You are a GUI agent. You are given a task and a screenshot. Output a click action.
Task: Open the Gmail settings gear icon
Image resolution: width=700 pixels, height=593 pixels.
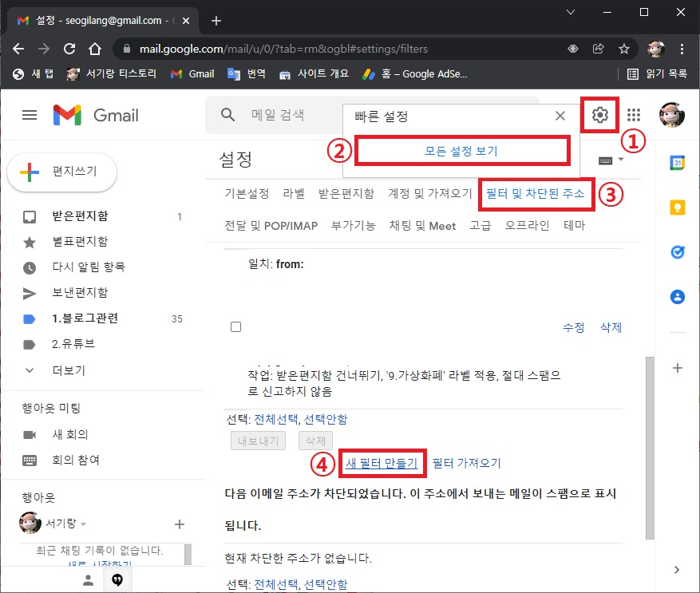pos(599,115)
